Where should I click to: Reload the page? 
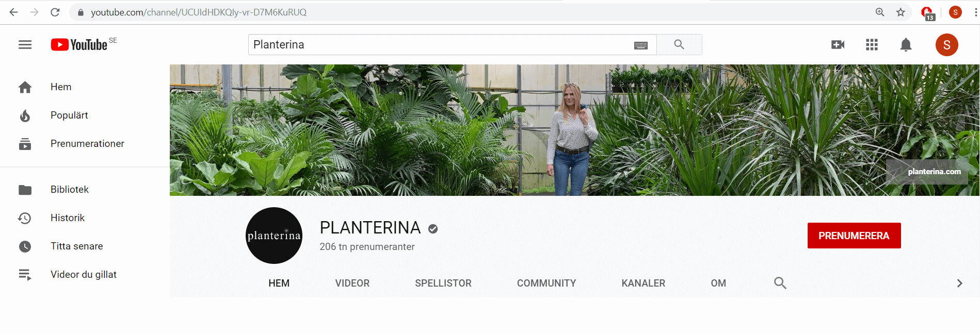[x=55, y=12]
